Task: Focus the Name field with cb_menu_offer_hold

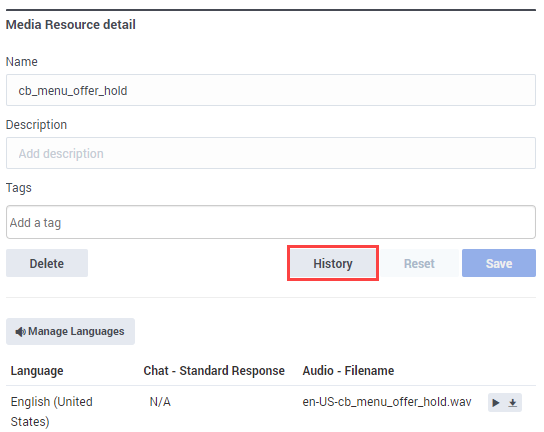Action: 271,90
